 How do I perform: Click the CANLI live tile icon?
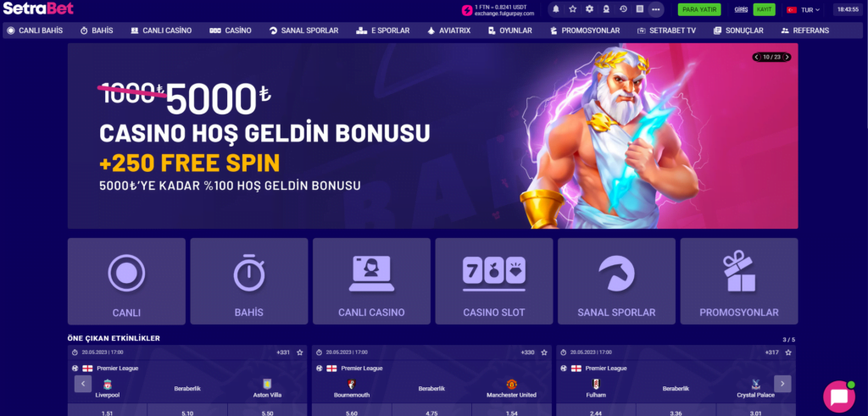coord(126,273)
